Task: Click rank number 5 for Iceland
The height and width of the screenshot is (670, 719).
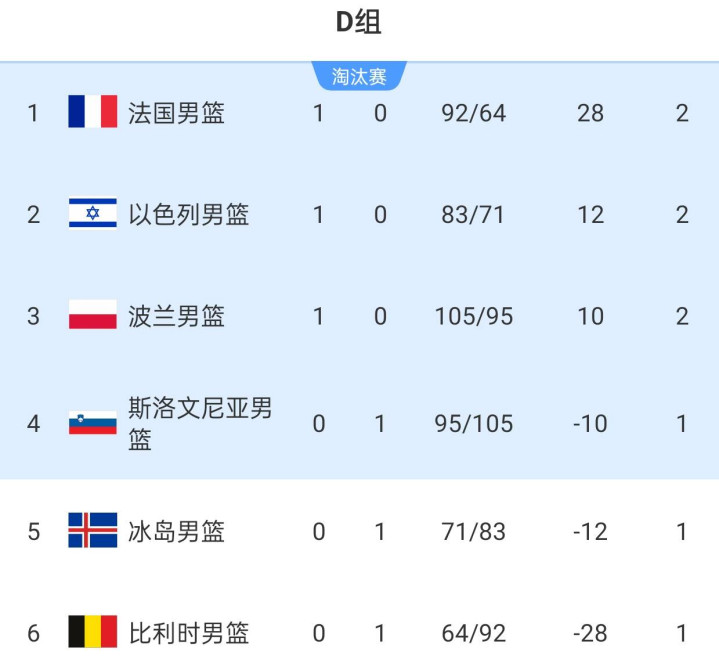Action: click(34, 531)
